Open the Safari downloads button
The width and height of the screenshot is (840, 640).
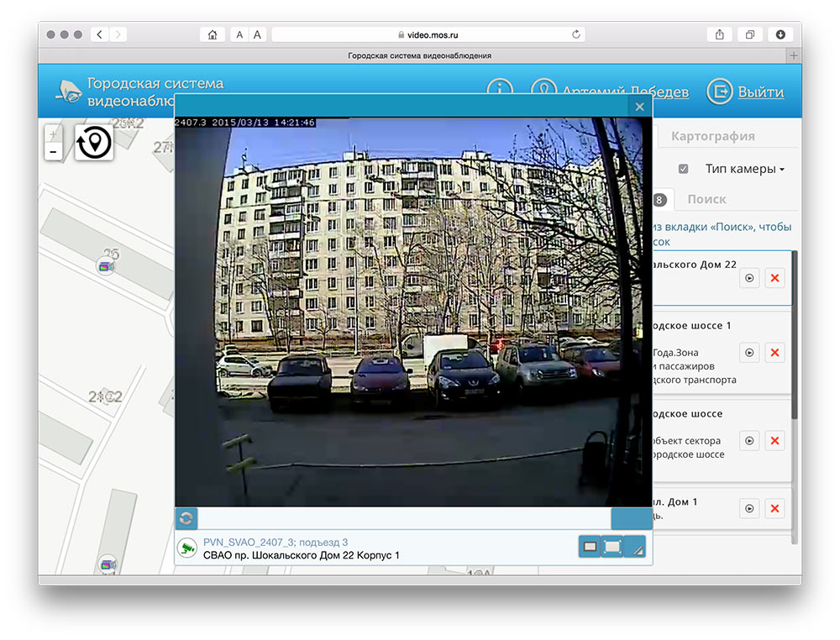tap(780, 34)
